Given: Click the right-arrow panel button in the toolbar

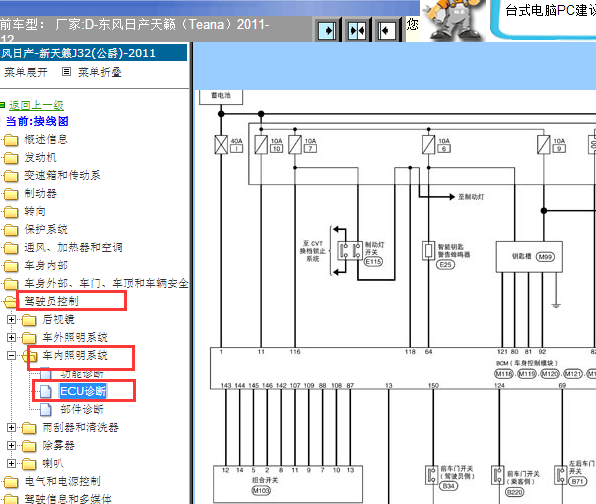Looking at the screenshot, I should pos(327,30).
